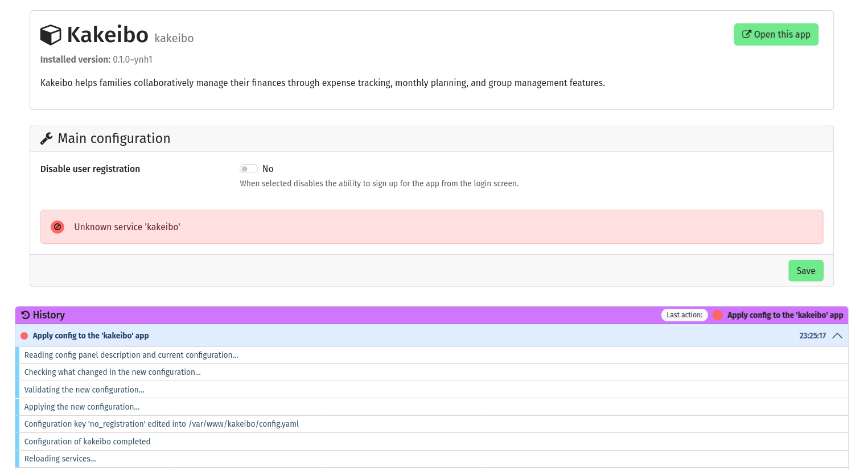Click the red error icon in alert
This screenshot has width=868, height=470.
tap(57, 227)
